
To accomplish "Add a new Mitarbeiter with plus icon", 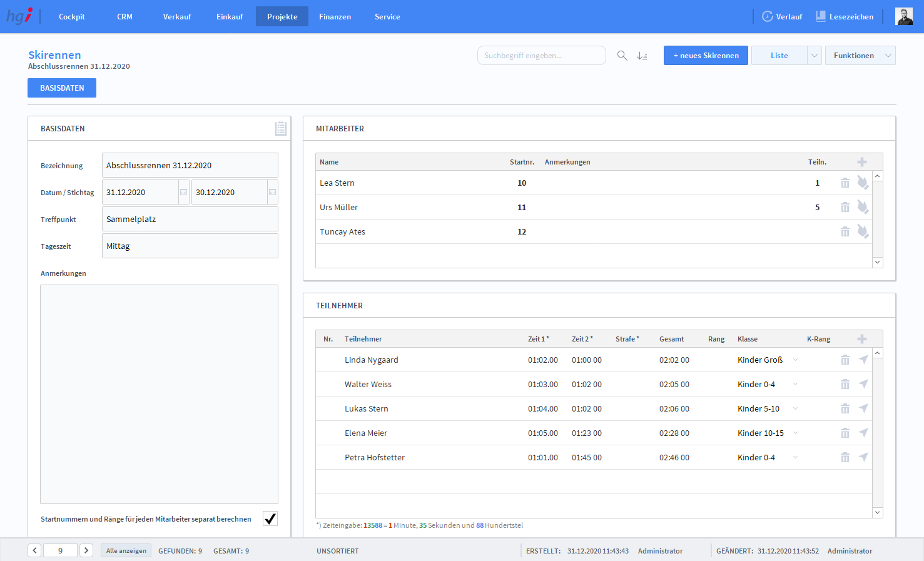I will click(861, 162).
